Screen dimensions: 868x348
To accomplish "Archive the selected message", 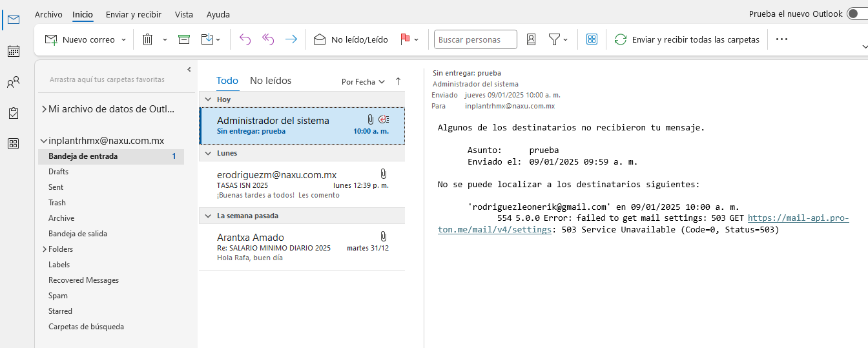I will point(184,39).
